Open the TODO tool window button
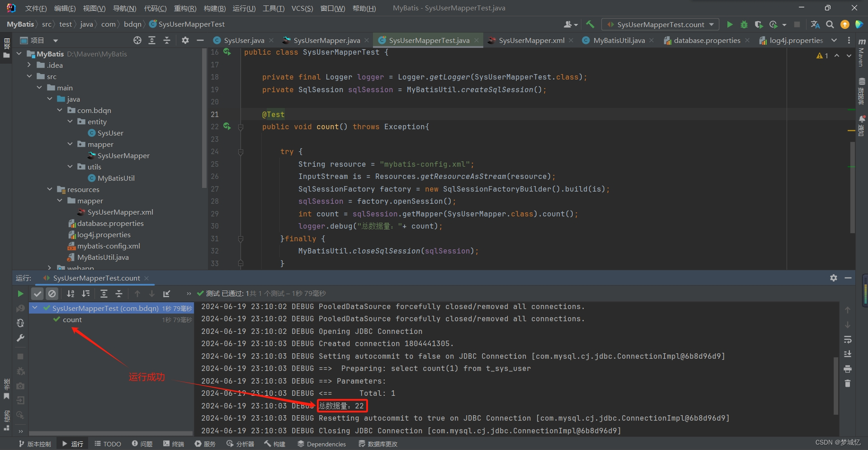 pos(108,444)
